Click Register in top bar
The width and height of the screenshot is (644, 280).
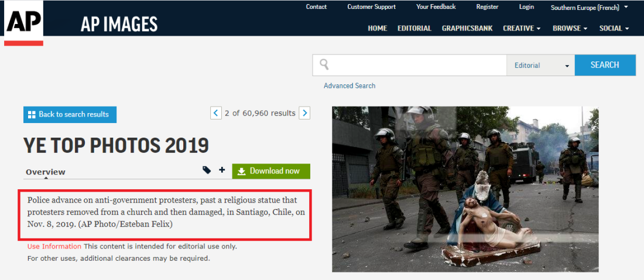[x=487, y=6]
